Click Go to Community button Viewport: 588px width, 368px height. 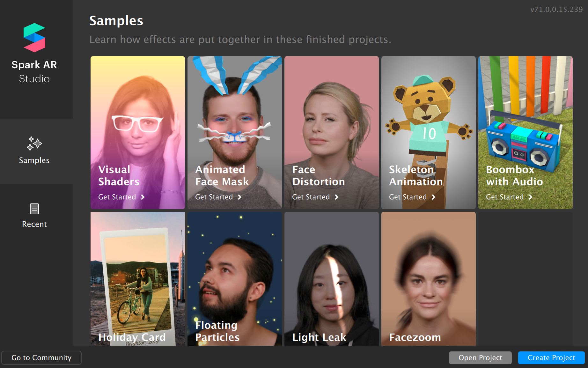pyautogui.click(x=41, y=358)
